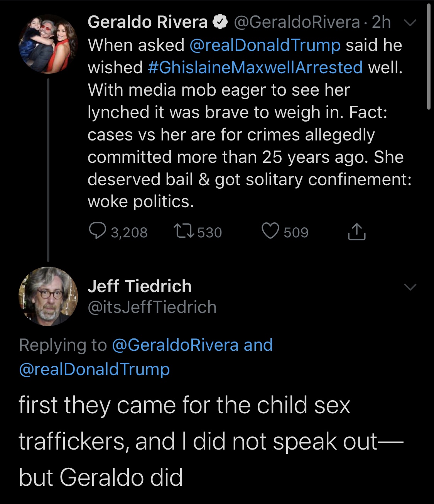Tap the 2h timestamp on the tweet
Screen dimensions: 434x504
381,22
